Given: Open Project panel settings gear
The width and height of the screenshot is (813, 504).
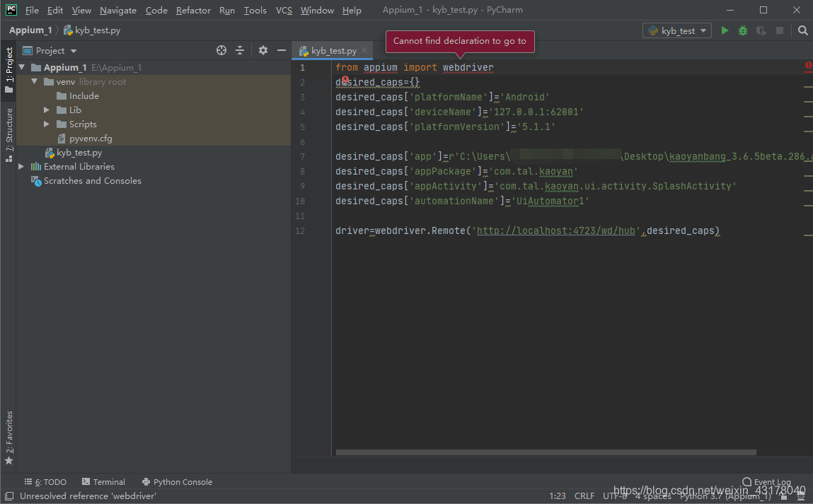Looking at the screenshot, I should click(262, 50).
